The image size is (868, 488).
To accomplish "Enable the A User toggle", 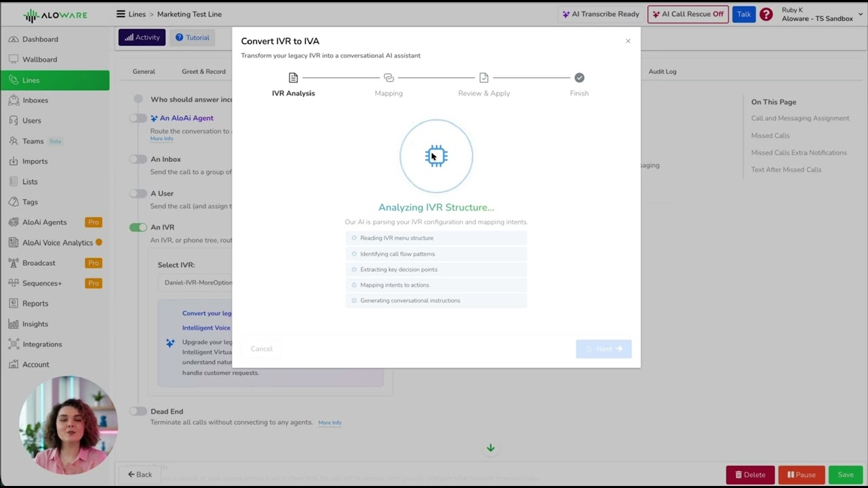I will click(138, 193).
